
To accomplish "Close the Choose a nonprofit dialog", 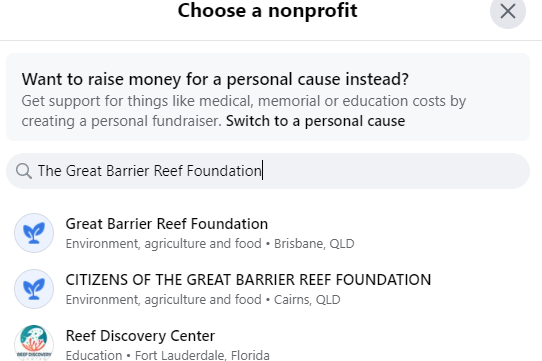I will click(x=508, y=11).
